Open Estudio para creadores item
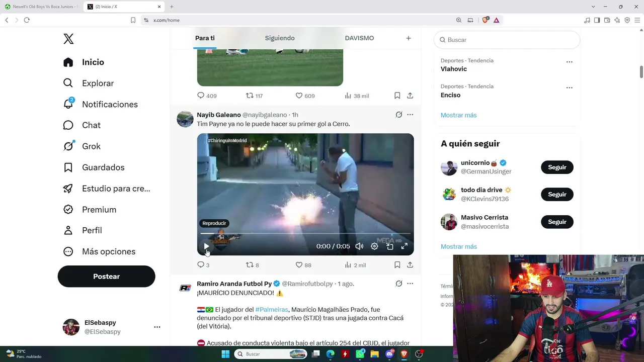 pos(107,189)
